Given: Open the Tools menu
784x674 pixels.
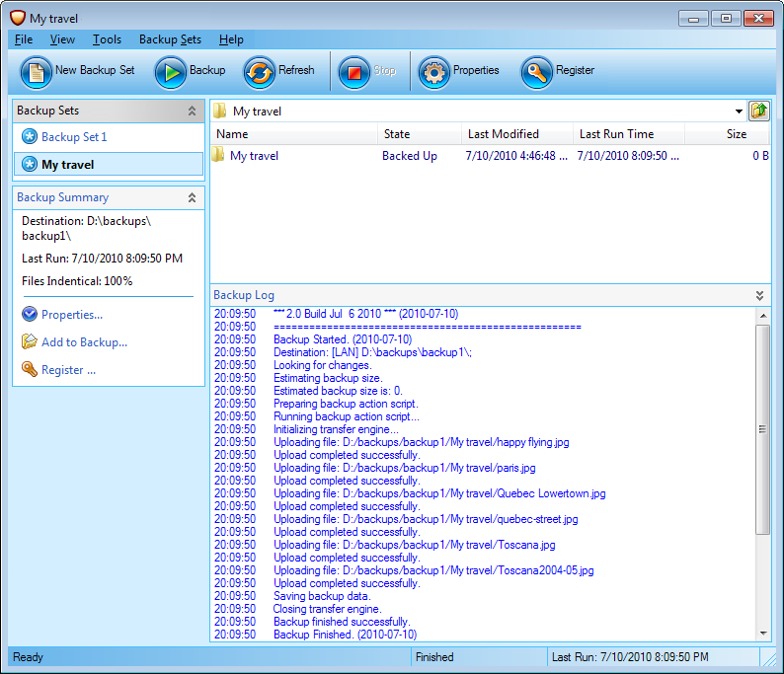Looking at the screenshot, I should coord(107,39).
